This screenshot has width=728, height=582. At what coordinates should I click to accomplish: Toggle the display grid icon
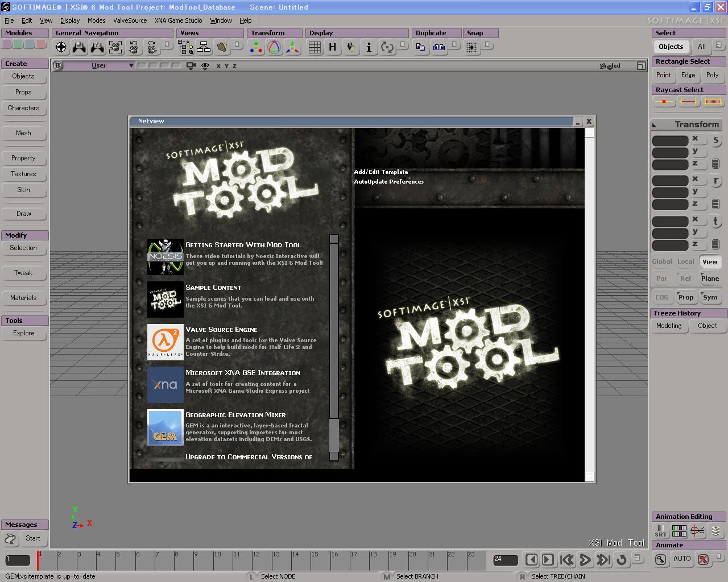[x=315, y=48]
